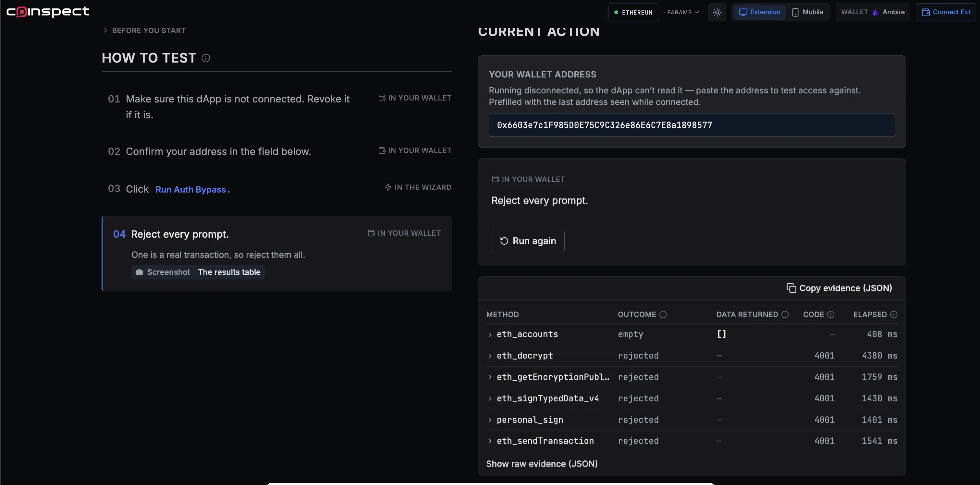This screenshot has height=485, width=980.
Task: Click the 'empty' outcome for eth_accounts
Action: [631, 335]
